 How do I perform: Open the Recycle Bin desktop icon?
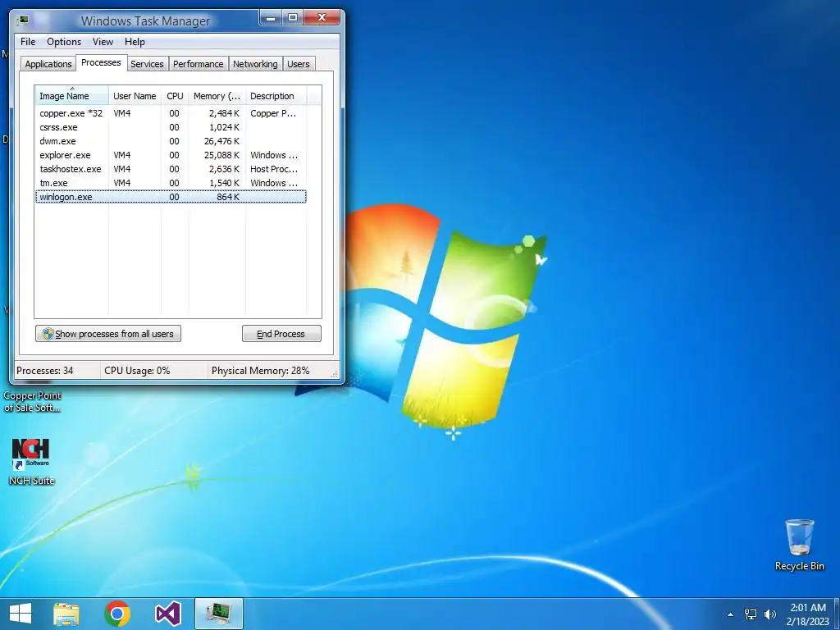(799, 545)
